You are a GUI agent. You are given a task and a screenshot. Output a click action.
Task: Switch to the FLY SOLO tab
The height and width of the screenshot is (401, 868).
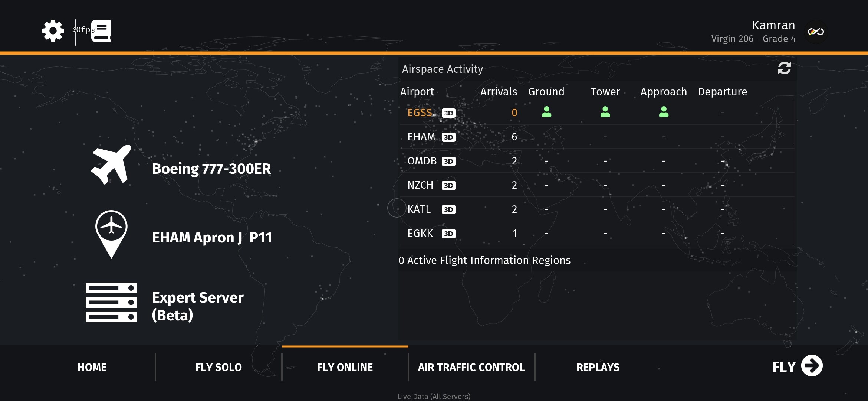[x=218, y=367]
